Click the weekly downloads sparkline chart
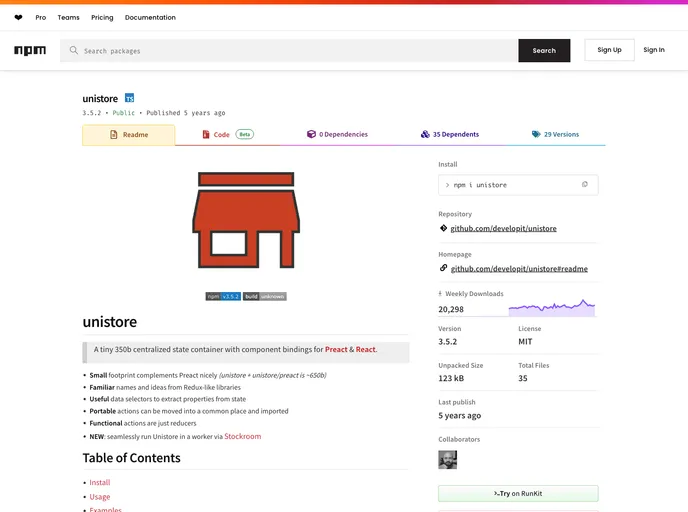Screen dimensions: 688x512 tap(552, 308)
